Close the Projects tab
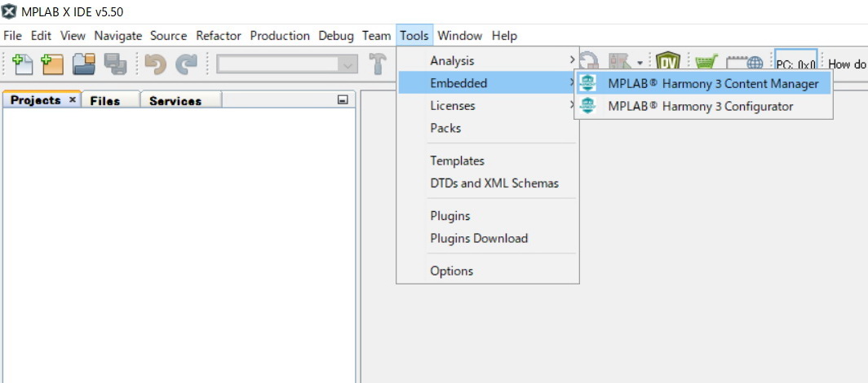 click(x=72, y=99)
